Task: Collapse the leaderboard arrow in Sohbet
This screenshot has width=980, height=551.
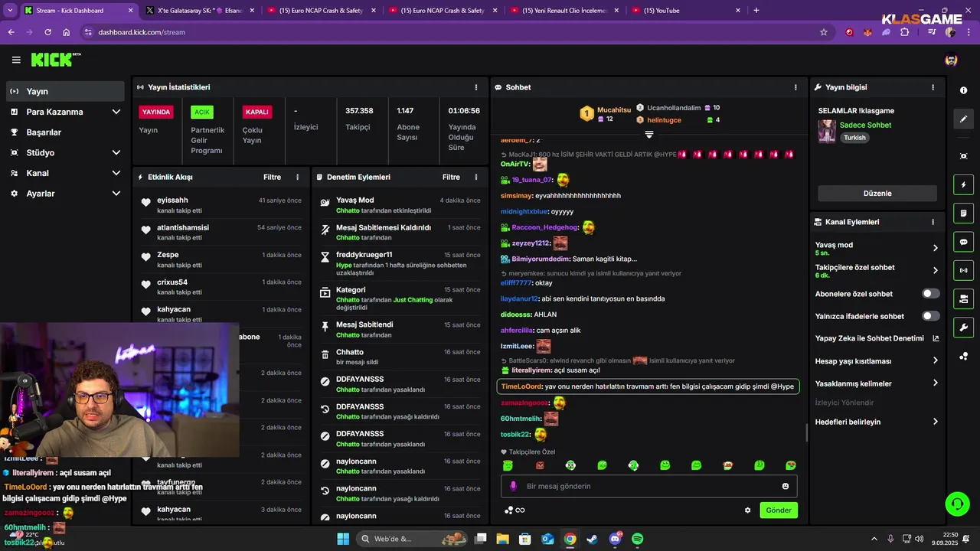Action: coord(649,135)
